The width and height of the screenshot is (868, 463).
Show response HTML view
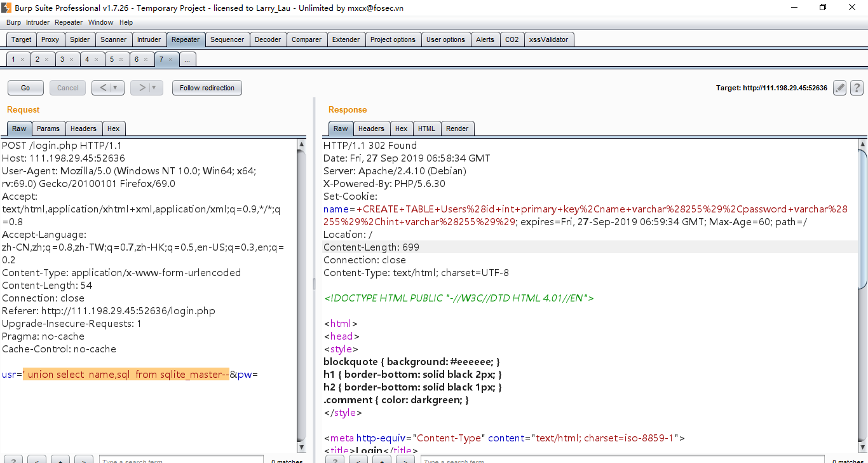tap(426, 128)
